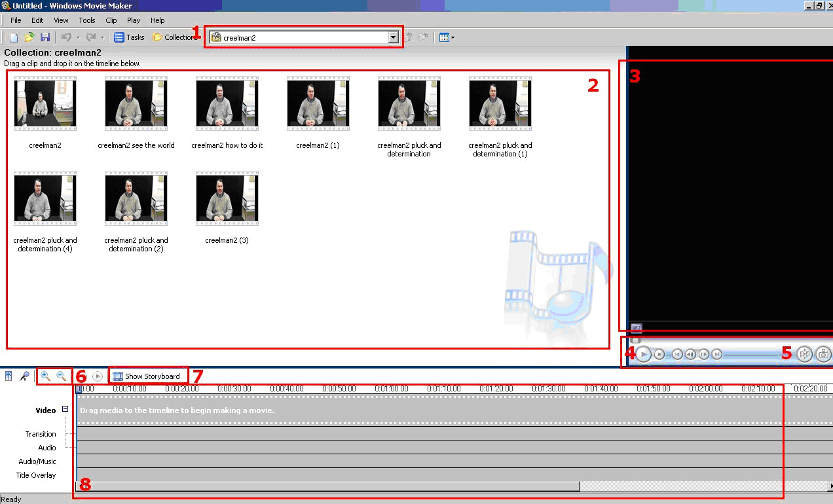This screenshot has height=504, width=833.
Task: Open the Clip menu
Action: [x=111, y=20]
